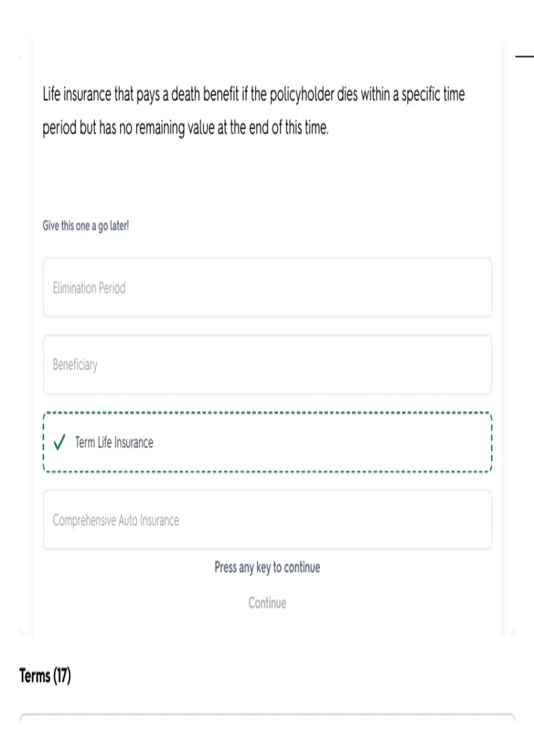Select the Term Life Insurance answer
Screen dimensions: 534x756
267,442
